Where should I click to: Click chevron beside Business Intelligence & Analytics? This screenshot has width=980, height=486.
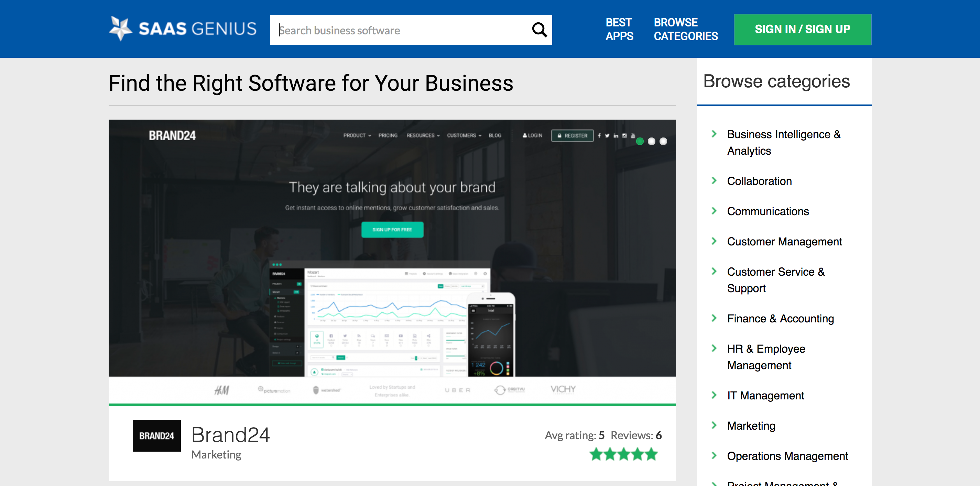coord(714,134)
